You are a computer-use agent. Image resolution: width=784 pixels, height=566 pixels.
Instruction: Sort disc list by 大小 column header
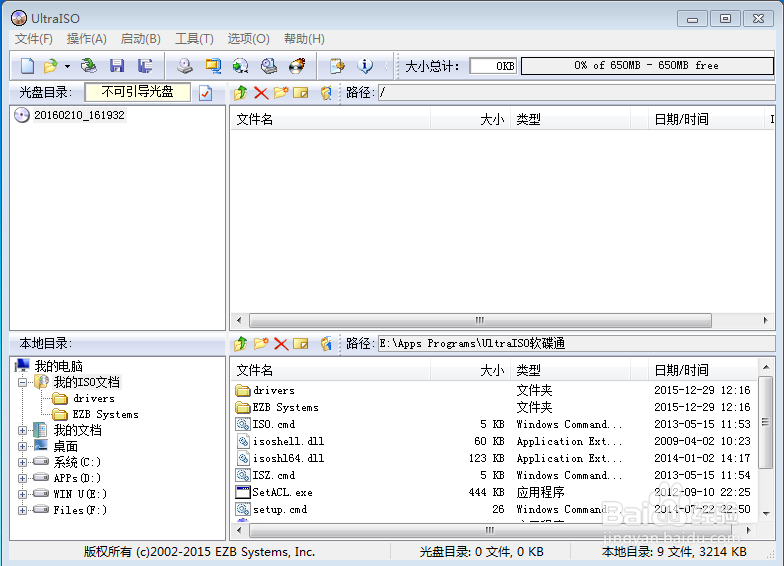[470, 119]
